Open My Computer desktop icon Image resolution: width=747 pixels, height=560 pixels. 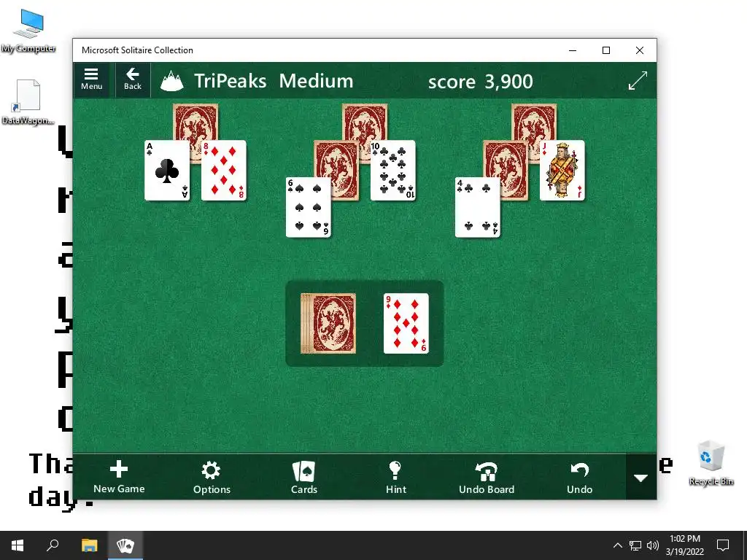pyautogui.click(x=28, y=31)
